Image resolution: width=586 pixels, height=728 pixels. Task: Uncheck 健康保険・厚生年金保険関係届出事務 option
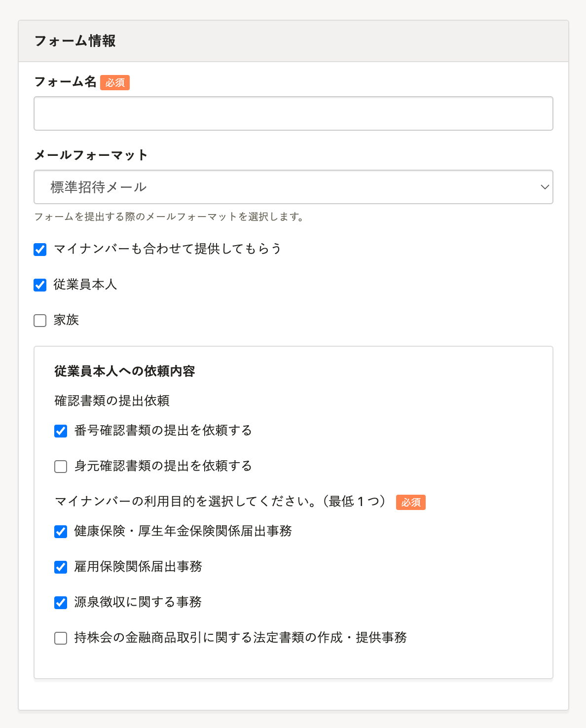click(x=61, y=532)
